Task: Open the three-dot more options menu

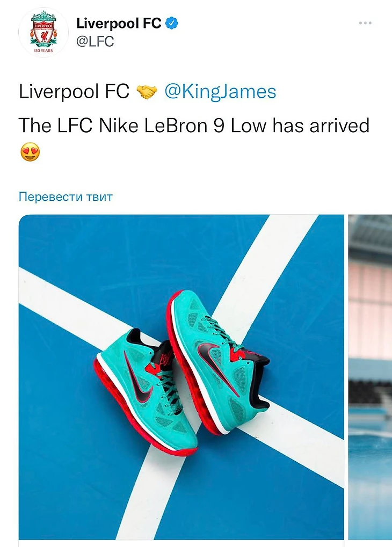Action: coord(365,23)
